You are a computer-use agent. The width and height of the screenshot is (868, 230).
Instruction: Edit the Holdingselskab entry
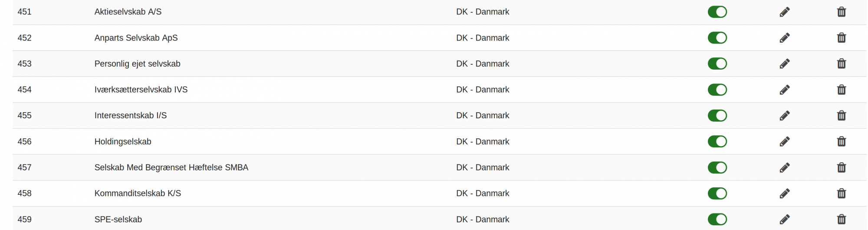coord(784,141)
